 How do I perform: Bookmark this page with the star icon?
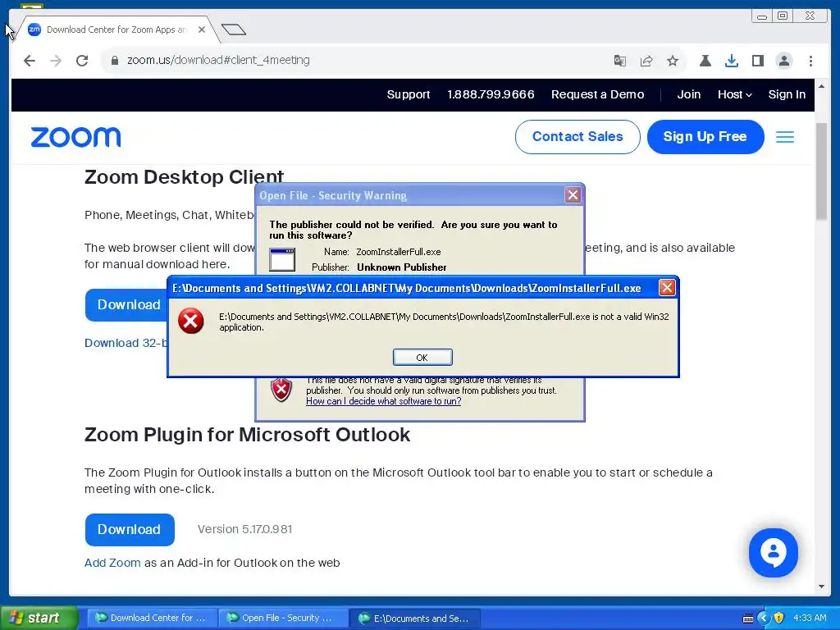(673, 61)
